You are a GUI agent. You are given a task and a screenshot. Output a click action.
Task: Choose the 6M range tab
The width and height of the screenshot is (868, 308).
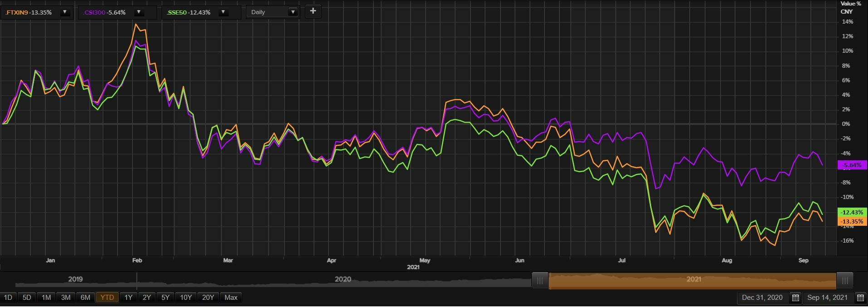click(85, 298)
